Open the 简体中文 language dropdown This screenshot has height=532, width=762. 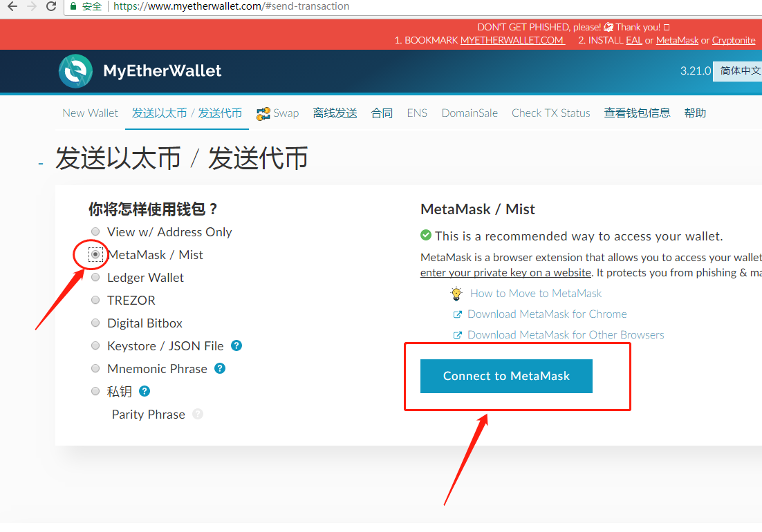point(738,71)
